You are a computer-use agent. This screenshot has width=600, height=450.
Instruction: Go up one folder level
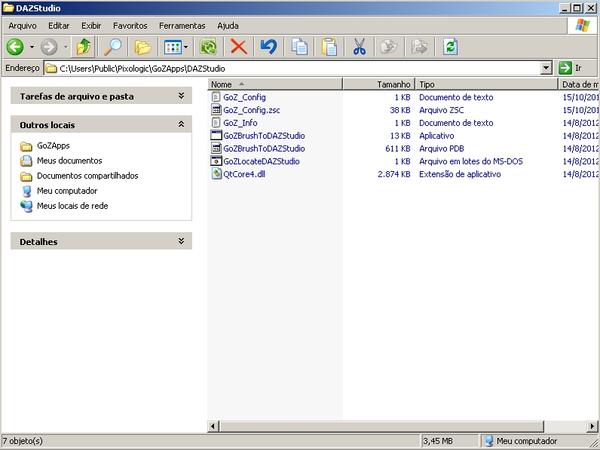(x=83, y=47)
